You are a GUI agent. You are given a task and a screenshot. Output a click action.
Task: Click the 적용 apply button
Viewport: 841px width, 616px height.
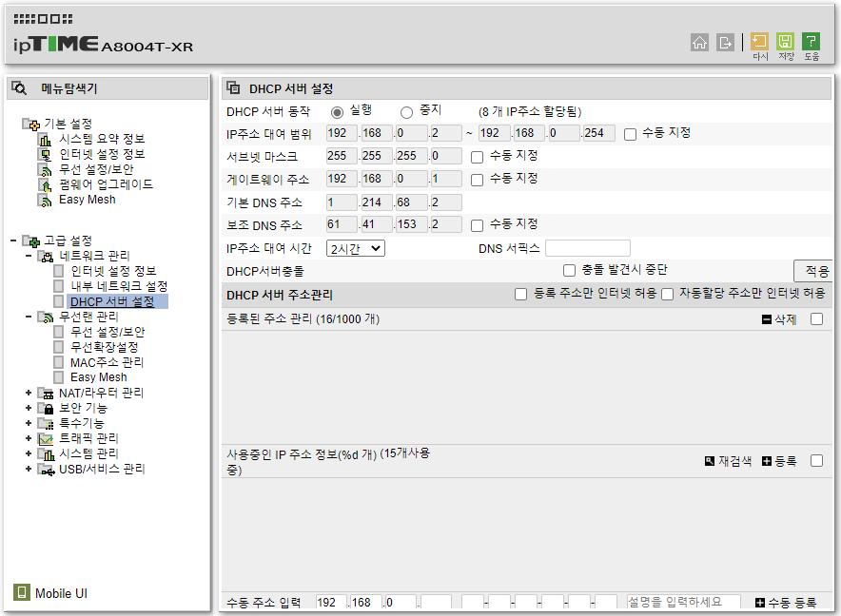point(816,271)
